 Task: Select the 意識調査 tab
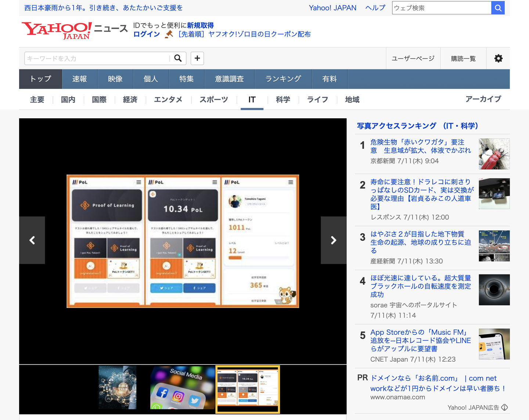coord(229,79)
